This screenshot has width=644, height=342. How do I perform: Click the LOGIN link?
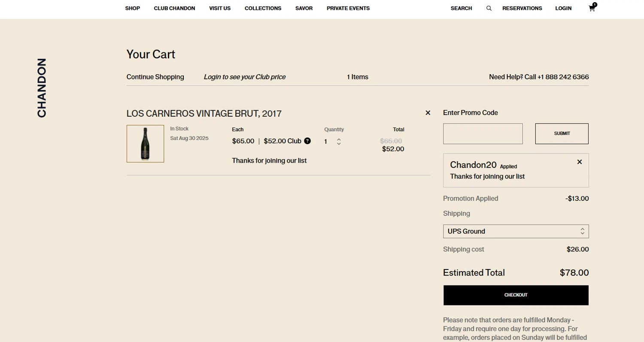point(563,8)
